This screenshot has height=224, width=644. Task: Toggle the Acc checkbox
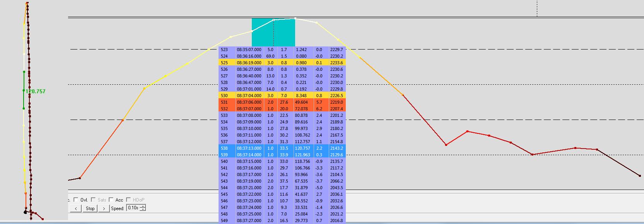click(111, 200)
